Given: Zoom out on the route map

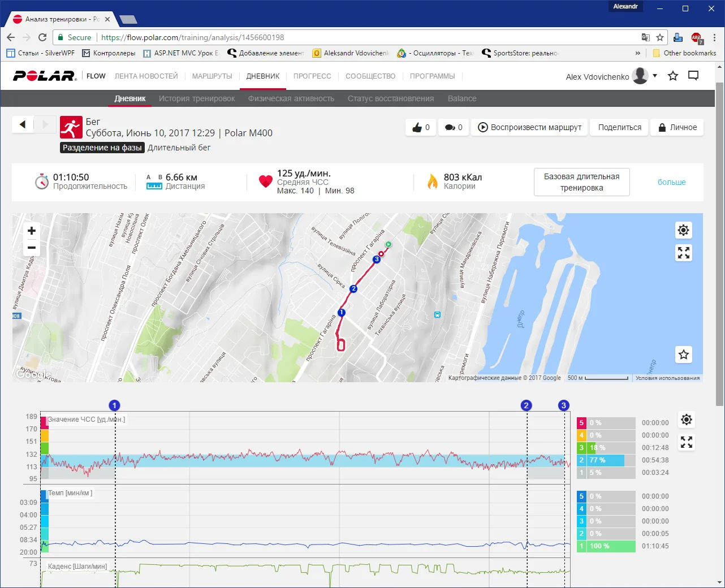Looking at the screenshot, I should click(x=32, y=248).
